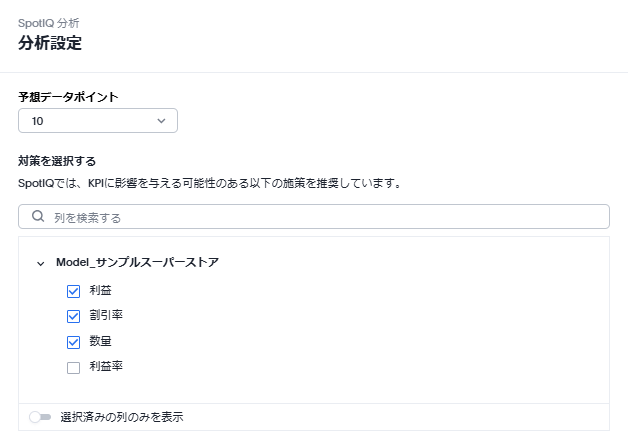The image size is (628, 435).
Task: Click the 割引率 column label text
Action: (105, 316)
